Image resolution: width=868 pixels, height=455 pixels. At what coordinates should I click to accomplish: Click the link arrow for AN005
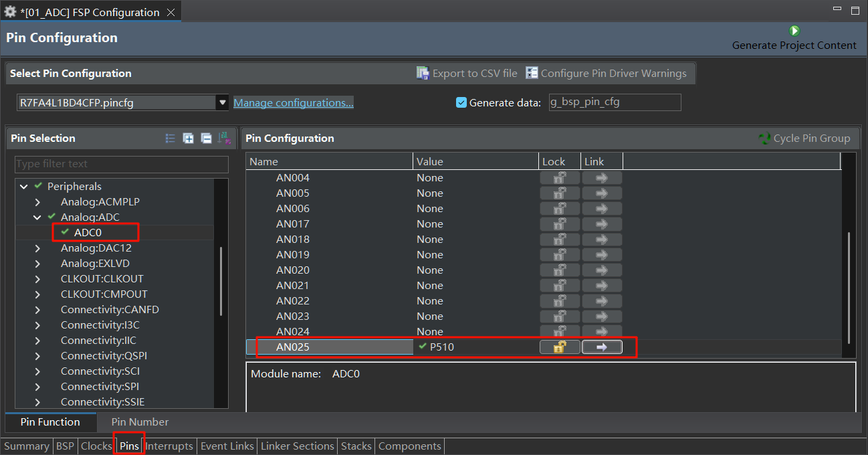[602, 193]
